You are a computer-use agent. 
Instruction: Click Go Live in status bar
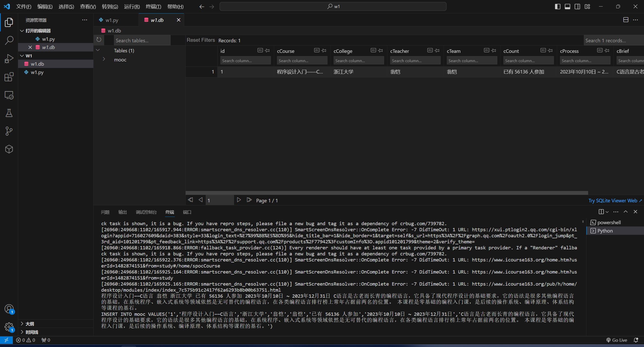pyautogui.click(x=617, y=340)
